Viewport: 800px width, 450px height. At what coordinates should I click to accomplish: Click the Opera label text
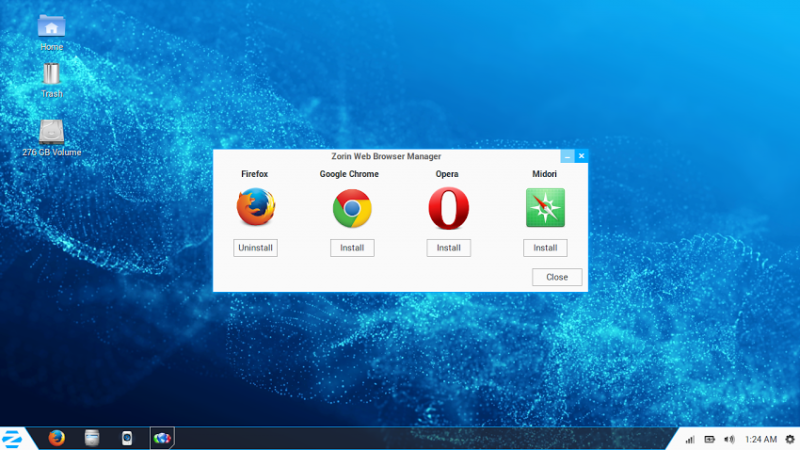click(x=447, y=174)
